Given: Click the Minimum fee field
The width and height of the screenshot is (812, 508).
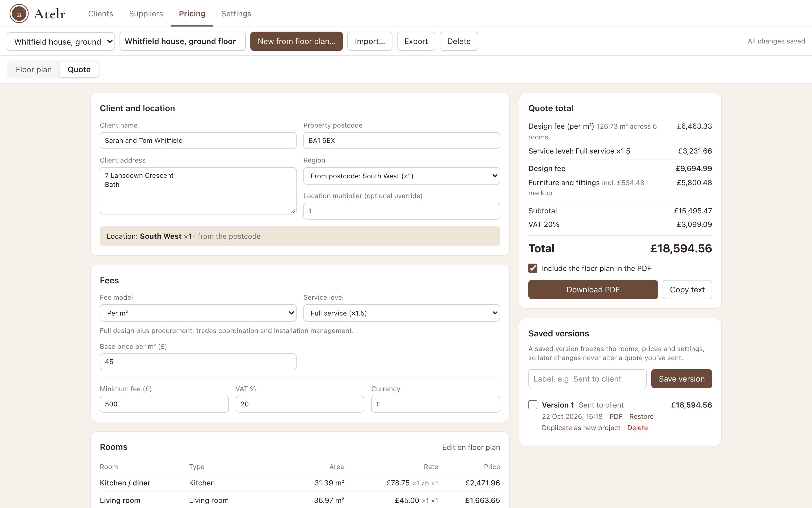Looking at the screenshot, I should pos(164,404).
